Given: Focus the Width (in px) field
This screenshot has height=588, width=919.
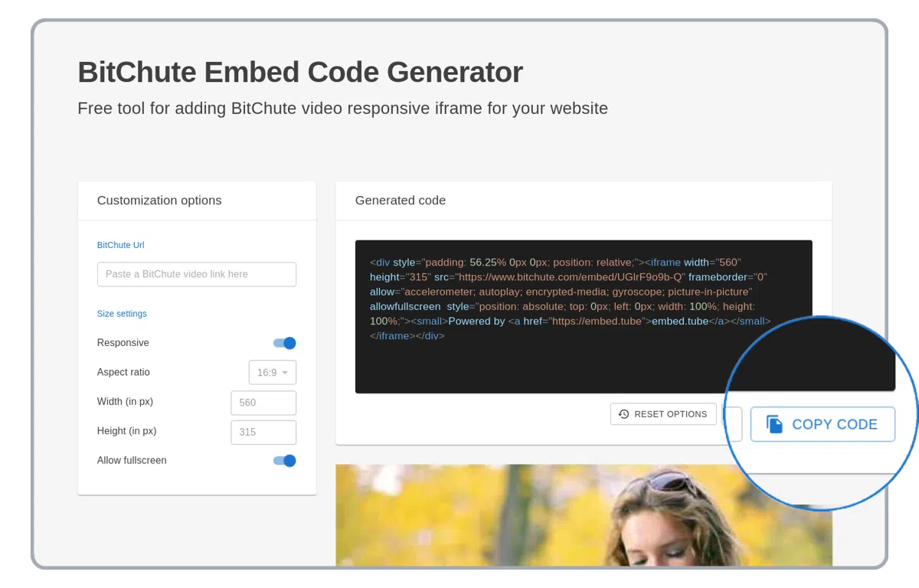Looking at the screenshot, I should coord(263,403).
